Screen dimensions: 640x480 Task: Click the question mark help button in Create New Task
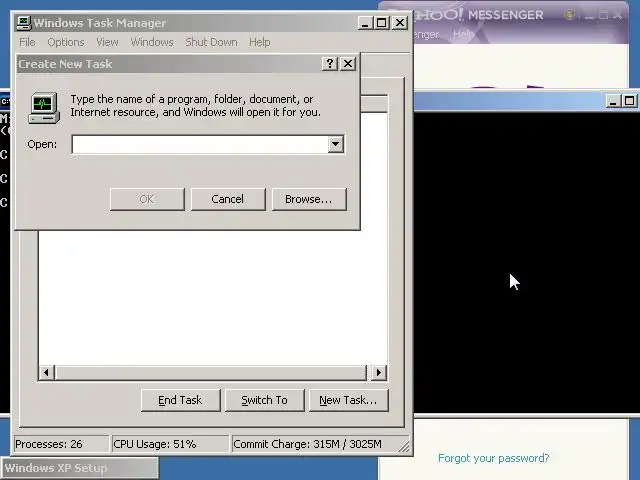330,64
